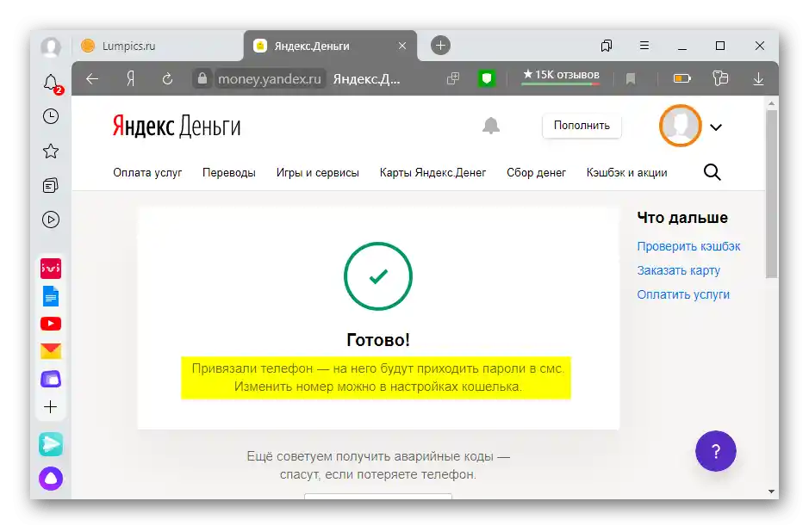Viewport: 809px width, 532px height.
Task: Open the browser notifications bell in sidebar
Action: 51,83
